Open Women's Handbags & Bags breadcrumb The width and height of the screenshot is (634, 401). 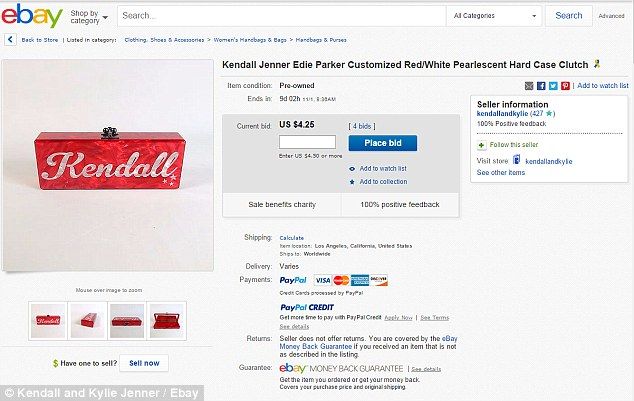pyautogui.click(x=250, y=40)
